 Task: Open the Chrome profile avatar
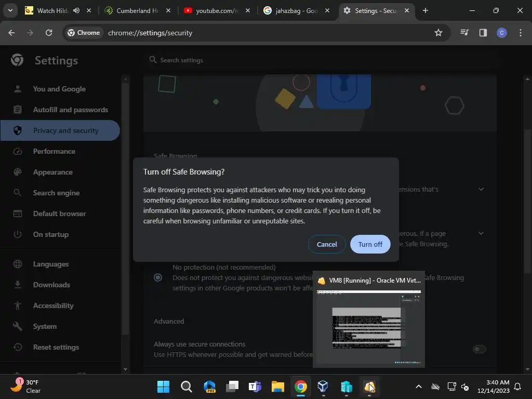coord(501,33)
